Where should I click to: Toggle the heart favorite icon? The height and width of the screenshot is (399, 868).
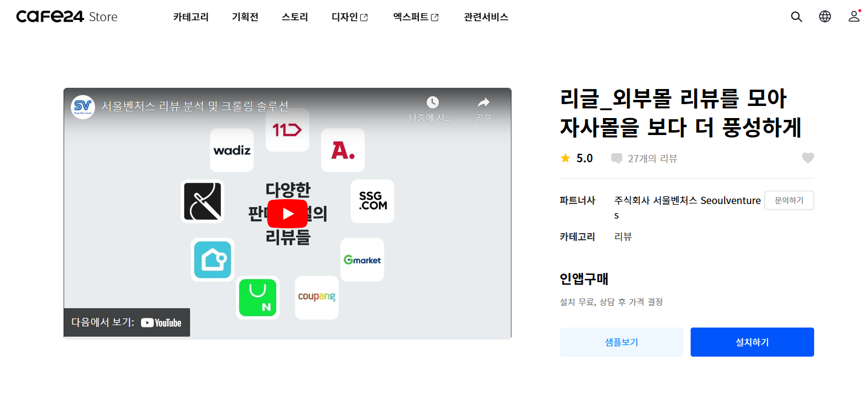point(807,158)
